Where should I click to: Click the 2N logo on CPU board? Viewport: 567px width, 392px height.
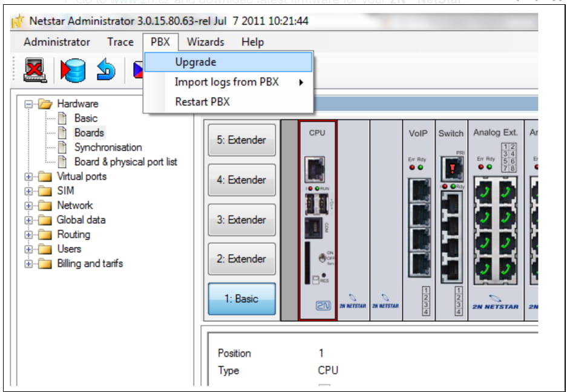pos(323,306)
